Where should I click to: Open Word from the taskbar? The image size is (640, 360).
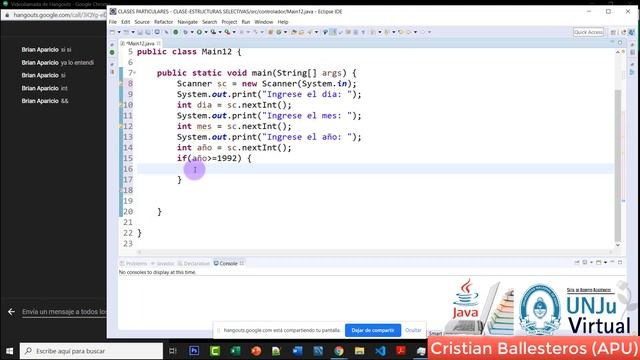click(298, 351)
